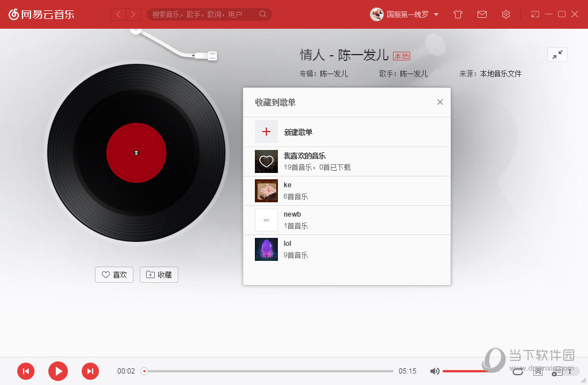
Task: Click 新建歌单 to create a playlist
Action: pos(298,132)
